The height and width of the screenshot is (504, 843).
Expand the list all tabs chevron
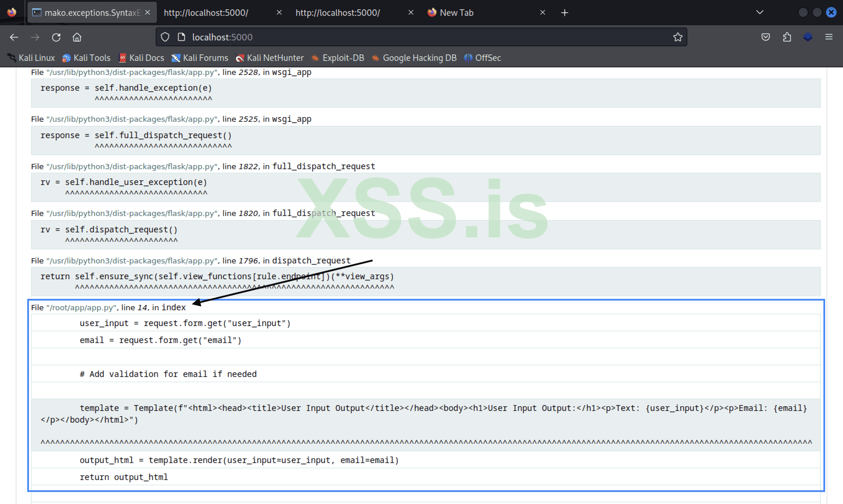coord(760,13)
